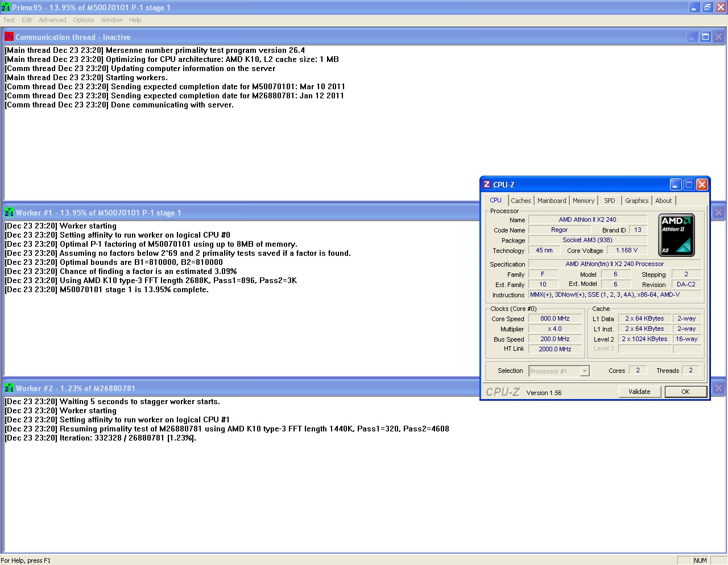The height and width of the screenshot is (565, 728).
Task: Click the processor Name field value
Action: (588, 219)
